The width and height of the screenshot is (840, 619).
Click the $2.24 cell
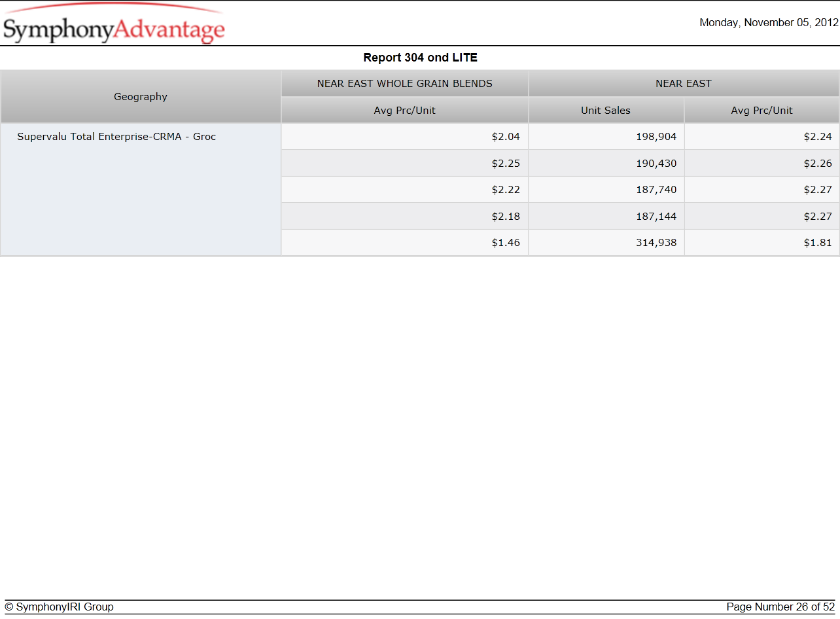761,137
